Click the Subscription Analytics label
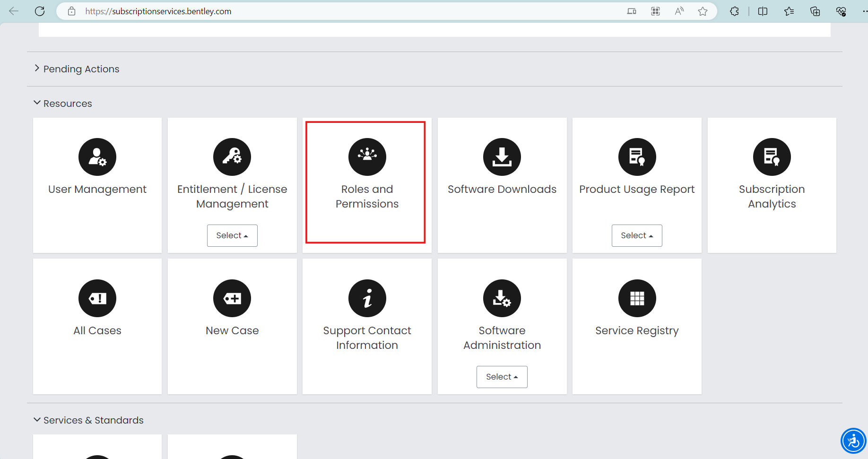Screen dimensions: 868x459 click(x=772, y=197)
